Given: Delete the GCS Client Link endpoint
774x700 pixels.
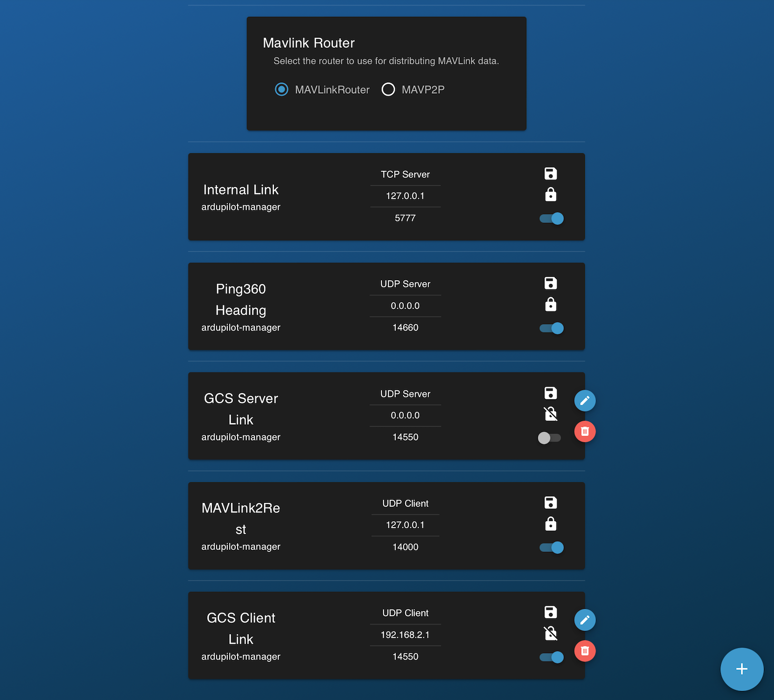Looking at the screenshot, I should tap(584, 650).
